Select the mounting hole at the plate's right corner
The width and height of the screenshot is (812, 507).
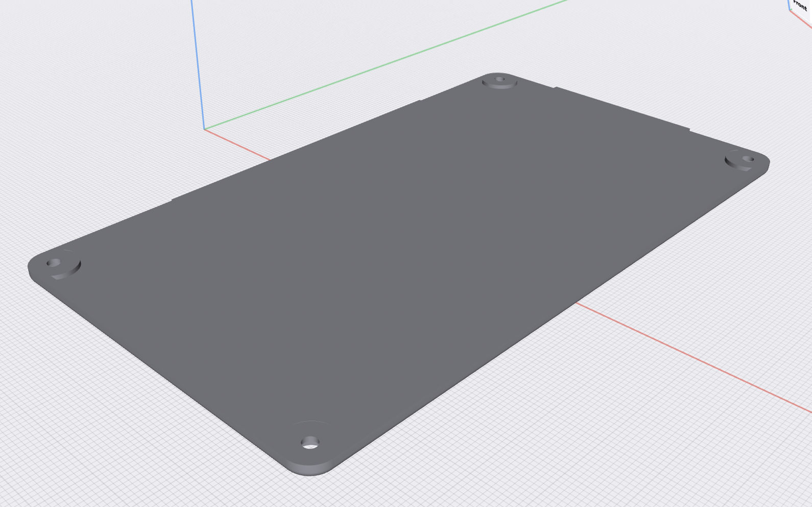[748, 159]
